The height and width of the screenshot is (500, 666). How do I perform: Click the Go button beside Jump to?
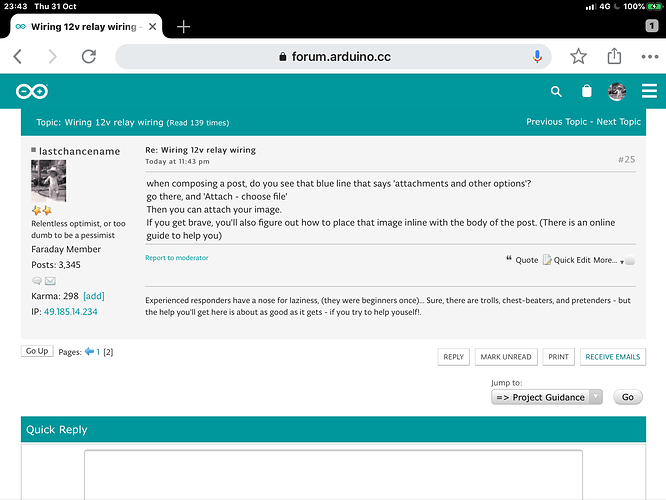coord(627,397)
